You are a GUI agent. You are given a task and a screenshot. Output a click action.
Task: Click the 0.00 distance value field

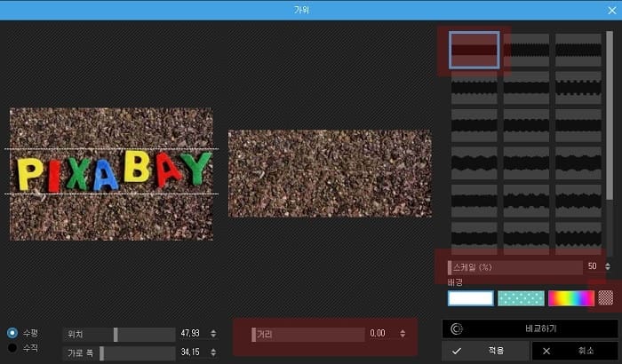coord(378,334)
